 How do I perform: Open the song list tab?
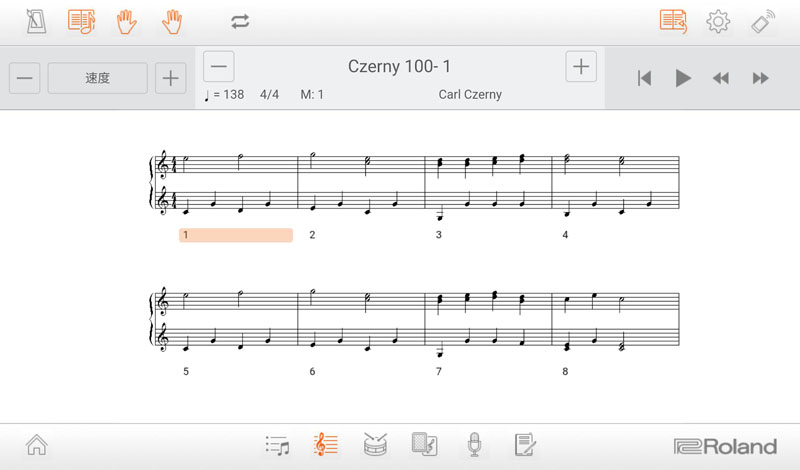click(277, 445)
